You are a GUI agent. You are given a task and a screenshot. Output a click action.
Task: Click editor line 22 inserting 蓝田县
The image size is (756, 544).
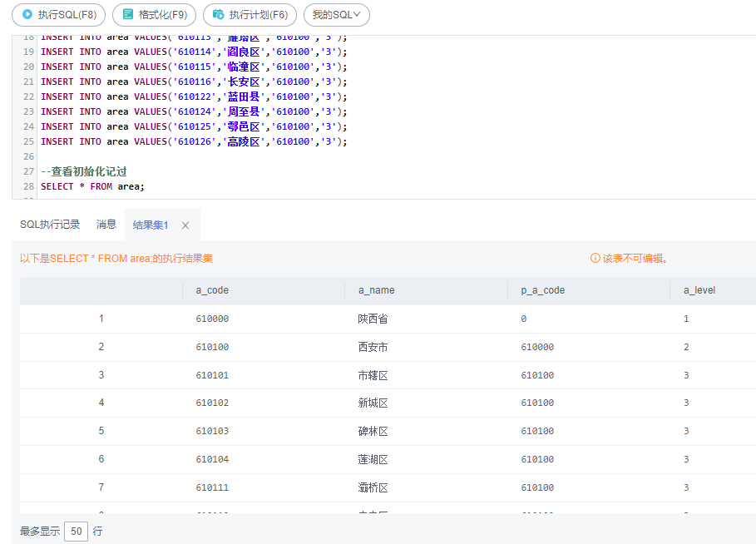pyautogui.click(x=194, y=96)
